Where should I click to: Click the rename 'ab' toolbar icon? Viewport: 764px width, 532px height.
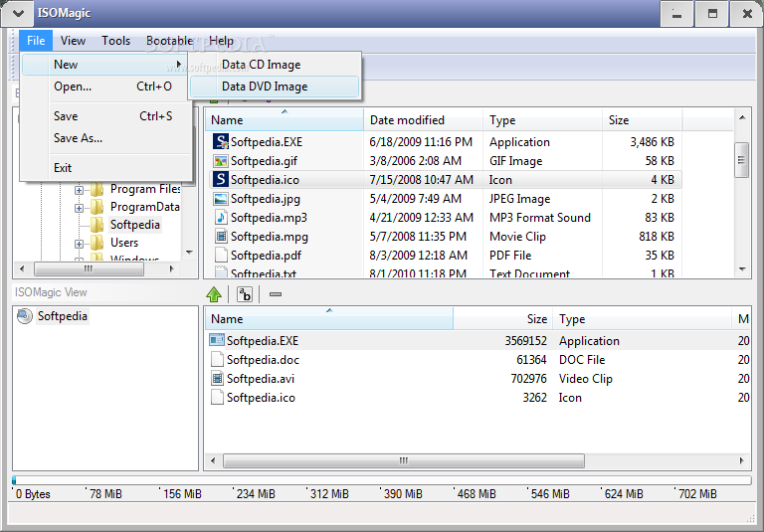pos(244,294)
